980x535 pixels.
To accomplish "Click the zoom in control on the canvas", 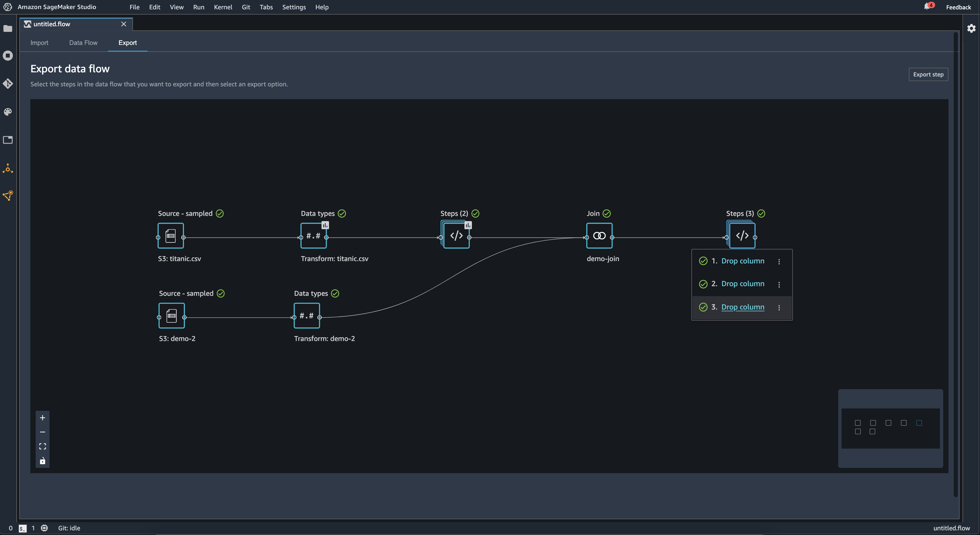I will (x=42, y=417).
